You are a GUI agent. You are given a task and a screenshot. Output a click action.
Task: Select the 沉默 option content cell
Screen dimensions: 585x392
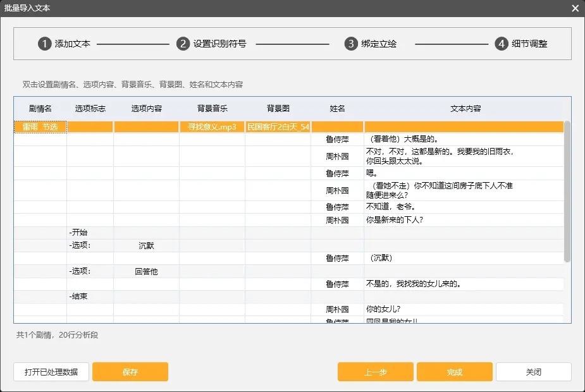point(146,246)
